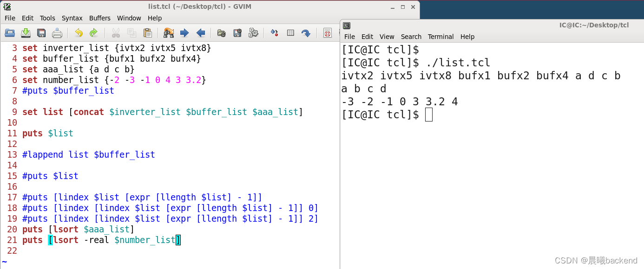Click the Run script gears icon
Screen dimensions: 644x269
click(x=253, y=33)
